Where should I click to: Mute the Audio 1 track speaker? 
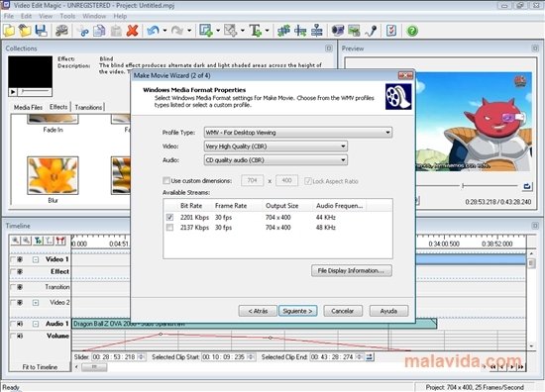20,324
